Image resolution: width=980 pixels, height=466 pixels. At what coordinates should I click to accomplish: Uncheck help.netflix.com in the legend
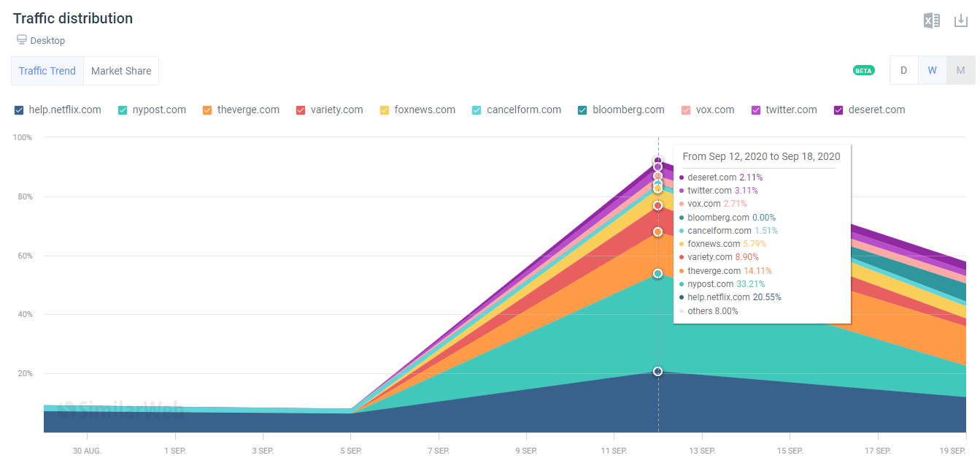coord(19,110)
